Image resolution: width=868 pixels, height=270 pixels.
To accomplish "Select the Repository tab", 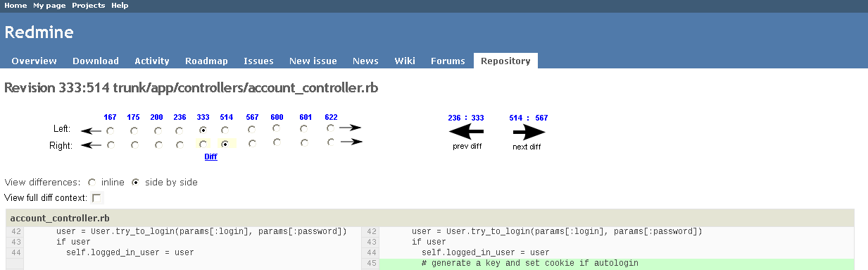I will [505, 61].
